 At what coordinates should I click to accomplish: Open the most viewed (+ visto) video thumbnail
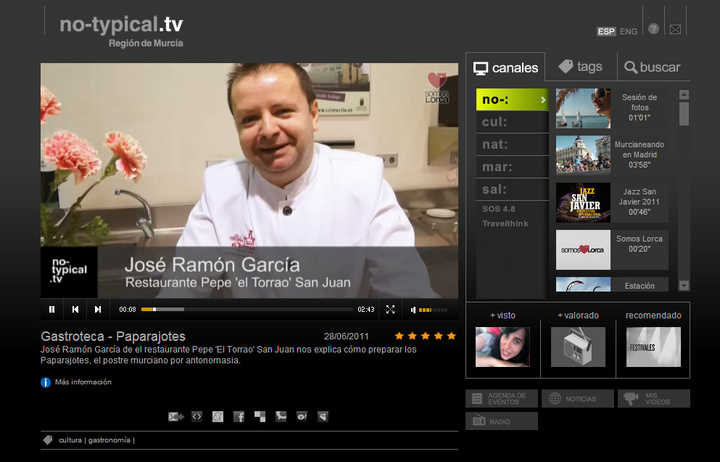coord(503,347)
